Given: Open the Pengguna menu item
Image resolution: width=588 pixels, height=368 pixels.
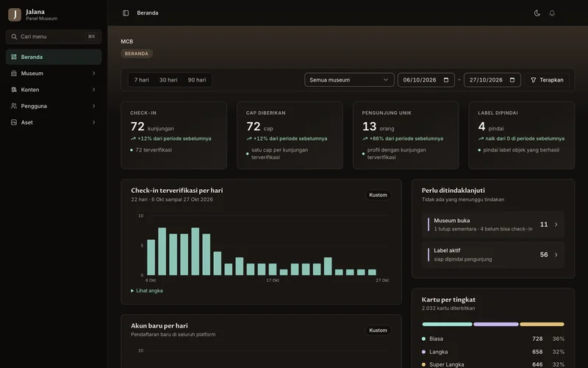Looking at the screenshot, I should 54,106.
